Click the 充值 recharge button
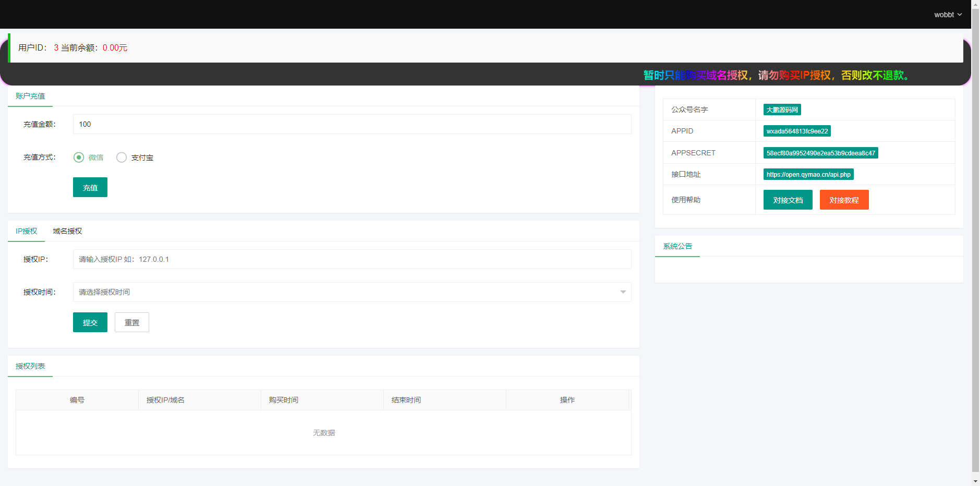980x486 pixels. 90,187
